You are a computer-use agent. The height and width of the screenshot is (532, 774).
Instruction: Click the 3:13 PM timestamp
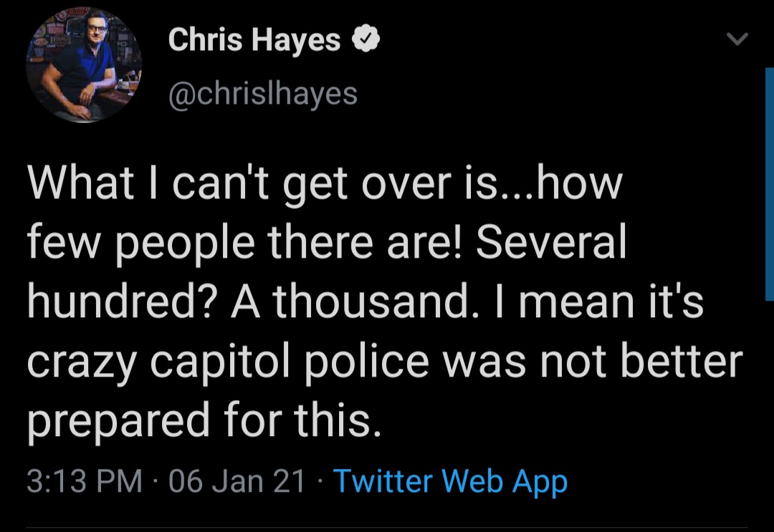click(85, 480)
